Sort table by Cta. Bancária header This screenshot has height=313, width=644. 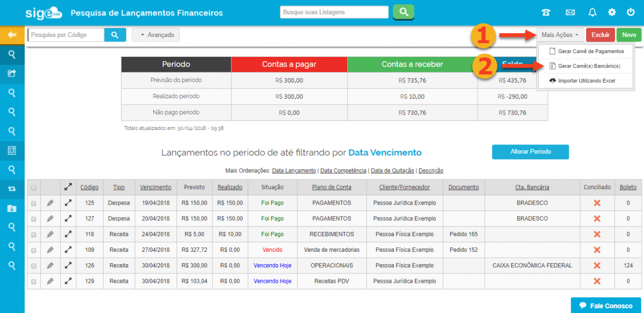pos(532,187)
